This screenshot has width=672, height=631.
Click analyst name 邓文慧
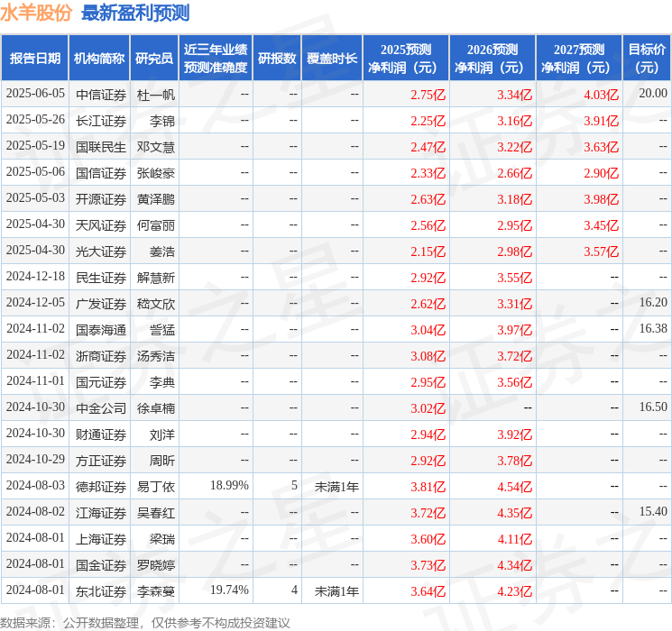pos(155,147)
